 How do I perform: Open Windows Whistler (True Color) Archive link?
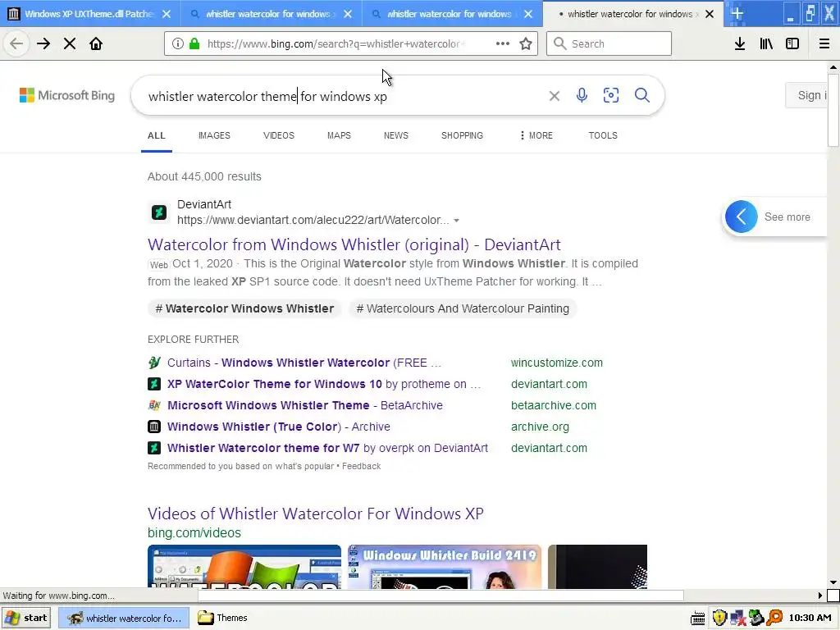(x=279, y=427)
